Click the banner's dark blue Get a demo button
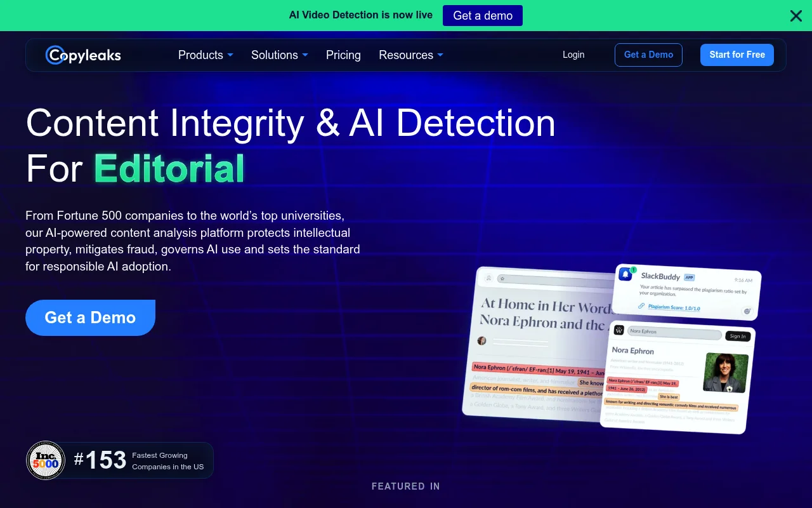Screen dimensions: 812x508 tap(483, 16)
